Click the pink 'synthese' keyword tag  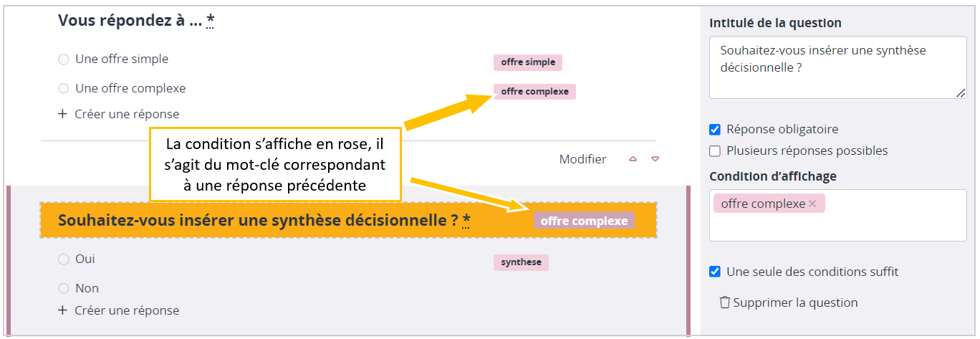pos(521,262)
